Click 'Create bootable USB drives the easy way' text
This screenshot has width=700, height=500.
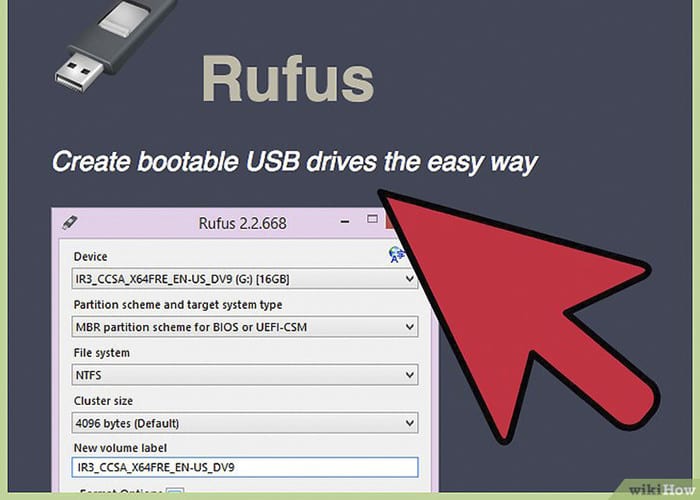295,162
